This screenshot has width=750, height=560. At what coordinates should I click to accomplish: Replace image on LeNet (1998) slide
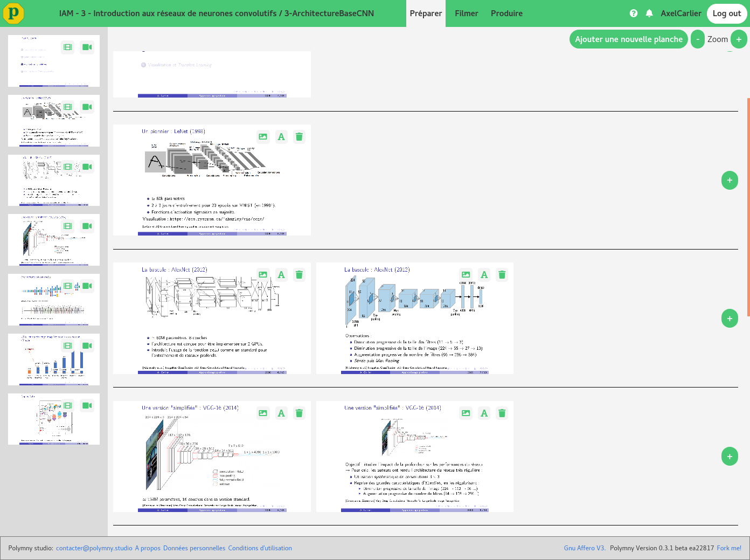[x=263, y=137]
